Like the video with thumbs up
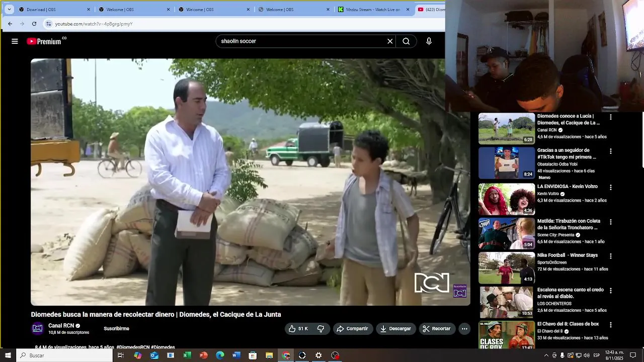This screenshot has height=362, width=644. click(x=298, y=329)
